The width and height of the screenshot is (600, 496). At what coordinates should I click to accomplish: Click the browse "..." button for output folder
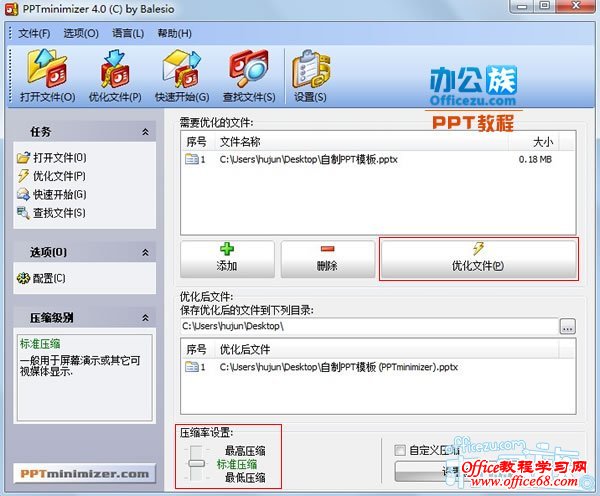[568, 326]
